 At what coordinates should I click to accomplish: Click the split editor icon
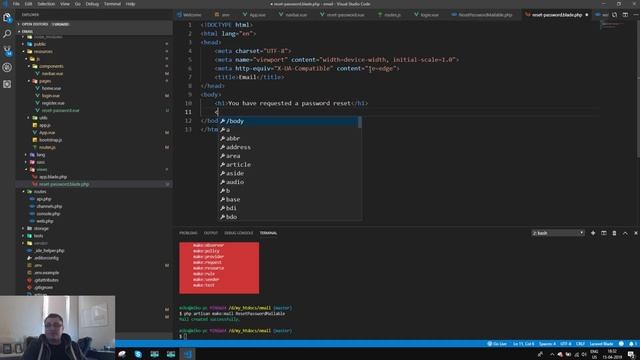click(x=625, y=15)
